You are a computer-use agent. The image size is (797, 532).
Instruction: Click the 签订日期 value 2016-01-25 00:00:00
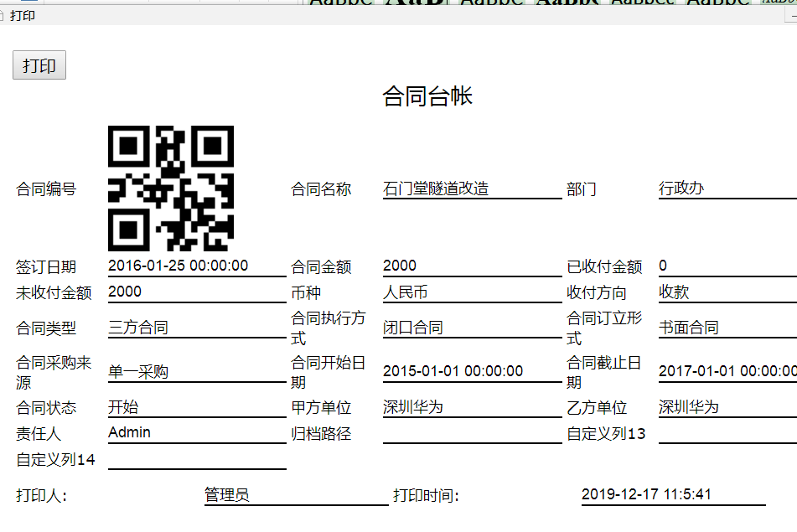[178, 266]
